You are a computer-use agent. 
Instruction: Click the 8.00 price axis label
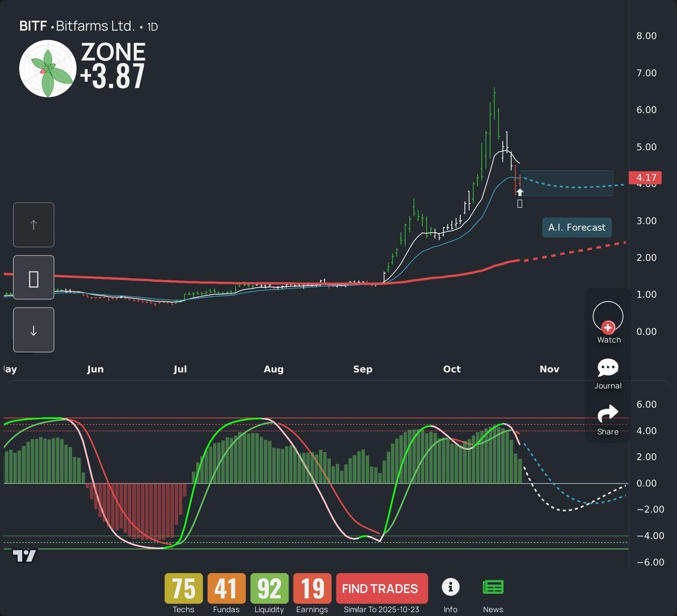tap(646, 36)
